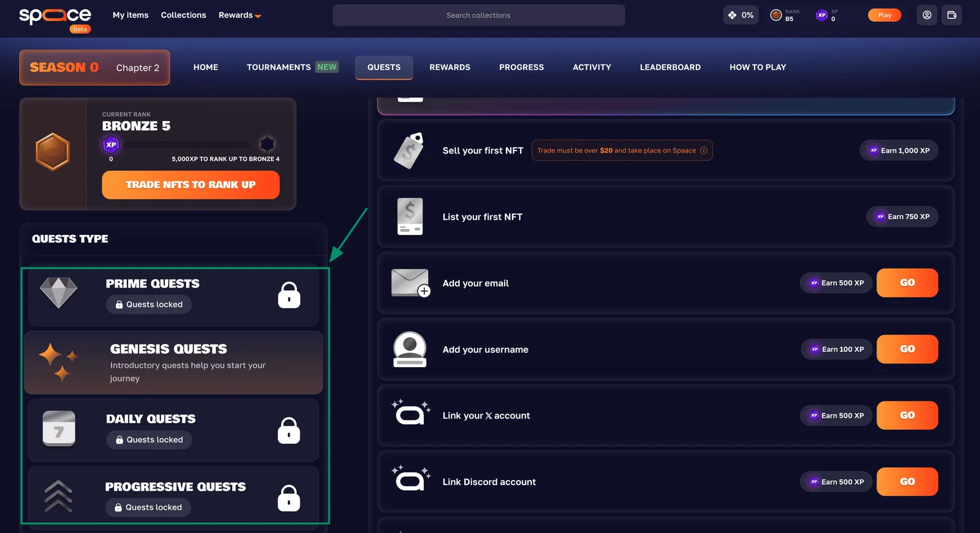Image resolution: width=980 pixels, height=533 pixels.
Task: Open the wallet icon in header
Action: pos(952,15)
